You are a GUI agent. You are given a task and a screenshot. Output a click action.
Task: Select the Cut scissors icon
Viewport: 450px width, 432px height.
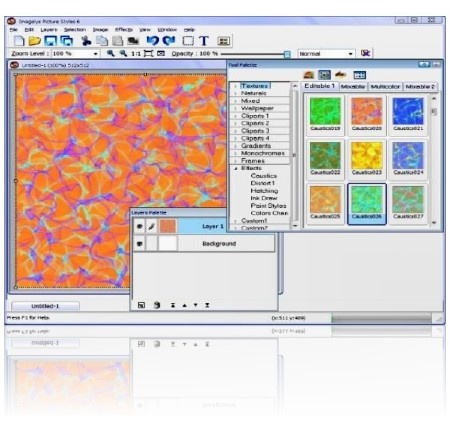pos(86,41)
